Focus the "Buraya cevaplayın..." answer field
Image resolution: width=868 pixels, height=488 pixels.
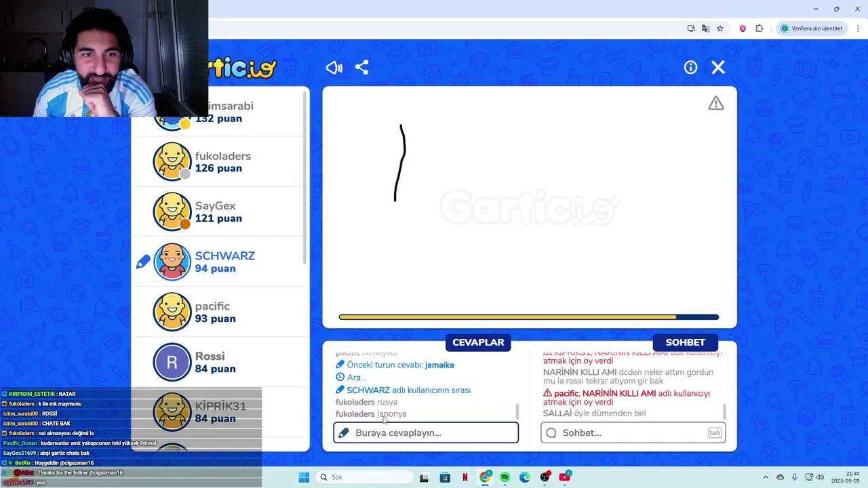(x=426, y=432)
